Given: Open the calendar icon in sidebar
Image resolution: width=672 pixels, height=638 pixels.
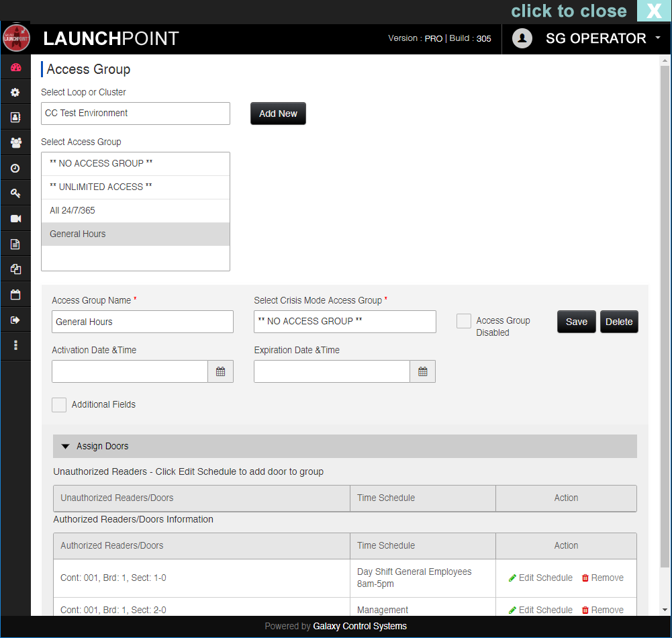Looking at the screenshot, I should pyautogui.click(x=15, y=294).
